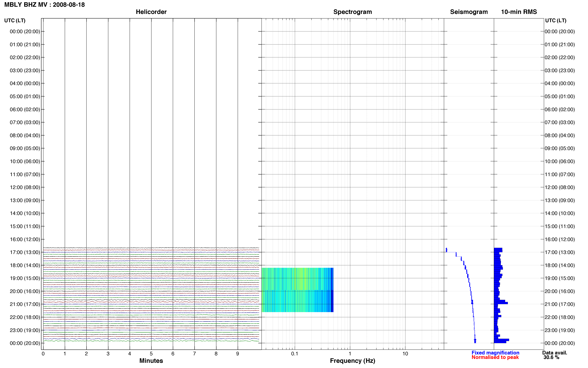Click the left '19:00 (15:00)' time label
This screenshot has width=588, height=368.
coord(25,278)
